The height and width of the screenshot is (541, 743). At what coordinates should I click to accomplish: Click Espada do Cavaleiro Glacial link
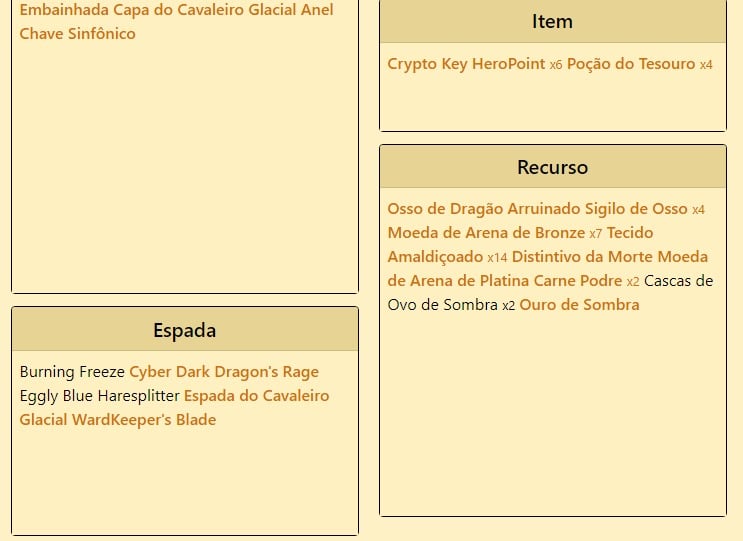[256, 396]
